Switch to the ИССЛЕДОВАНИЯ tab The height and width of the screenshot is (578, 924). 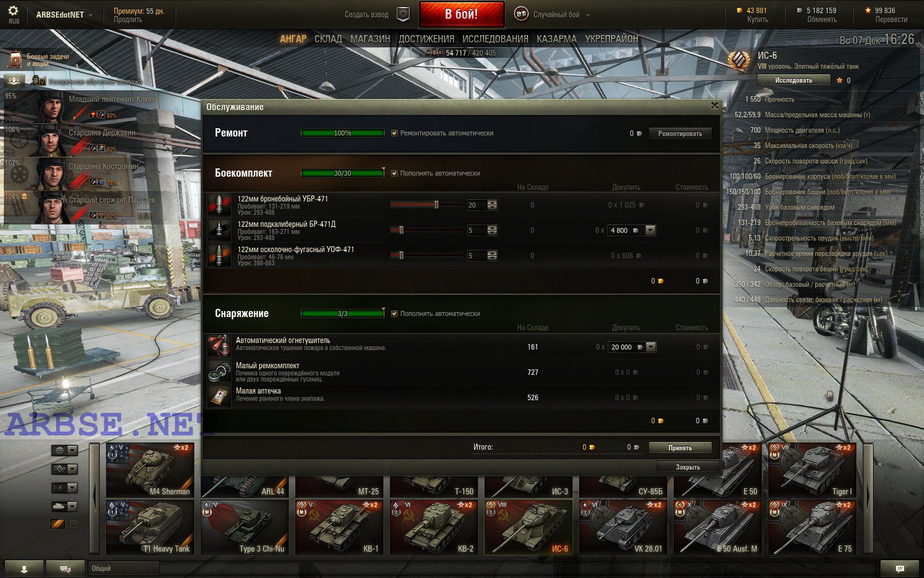point(495,39)
